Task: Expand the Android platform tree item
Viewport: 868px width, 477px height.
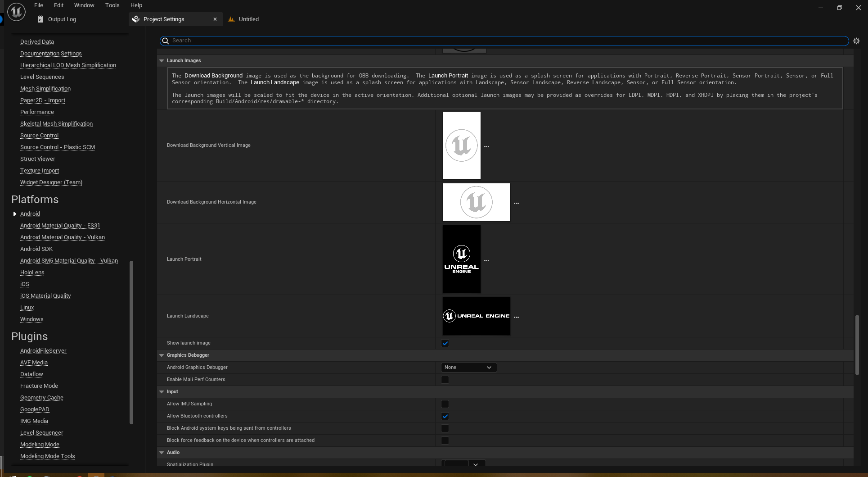Action: point(15,214)
